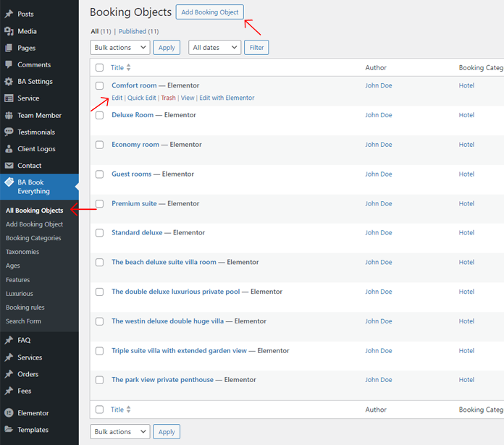Image resolution: width=504 pixels, height=445 pixels.
Task: Check the Comfort room row checkbox
Action: tap(100, 85)
